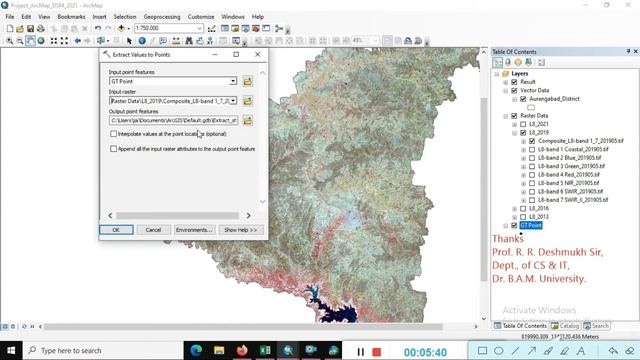Viewport: 640px width, 360px height.
Task: Click Fixed Zoom Out arrows icon
Action: pos(64,41)
